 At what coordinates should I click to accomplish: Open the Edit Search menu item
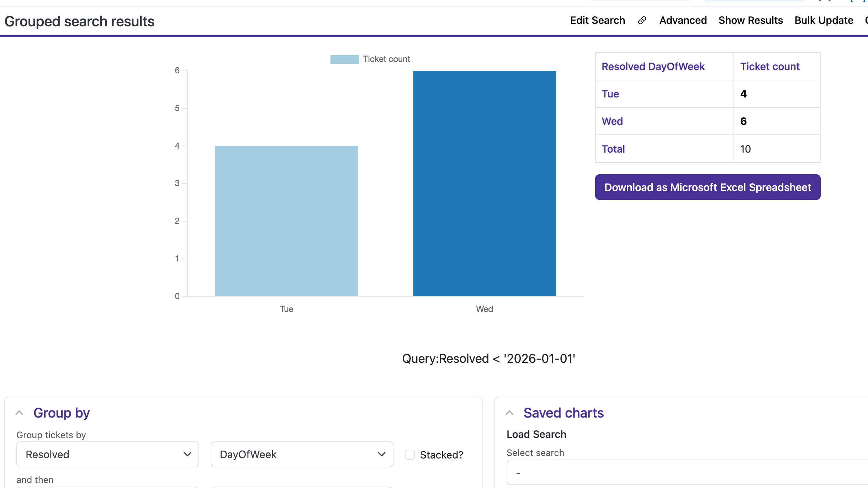(x=597, y=21)
